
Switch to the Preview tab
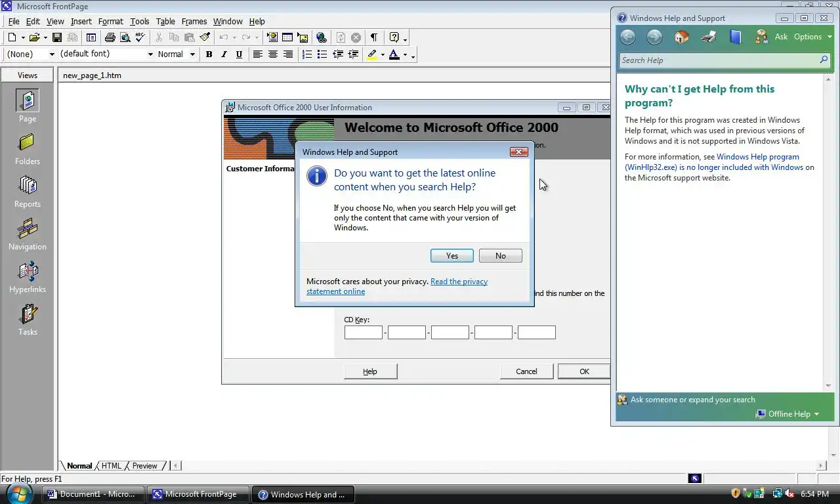(144, 466)
